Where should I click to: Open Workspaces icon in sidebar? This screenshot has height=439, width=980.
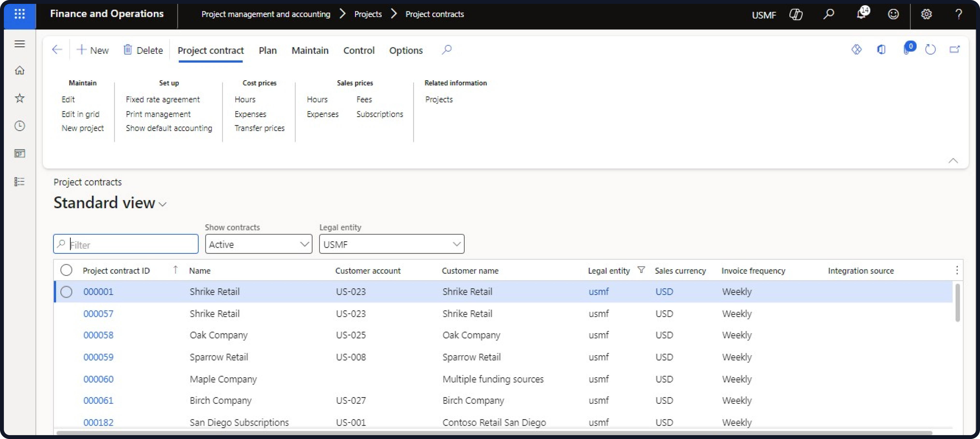pyautogui.click(x=19, y=154)
